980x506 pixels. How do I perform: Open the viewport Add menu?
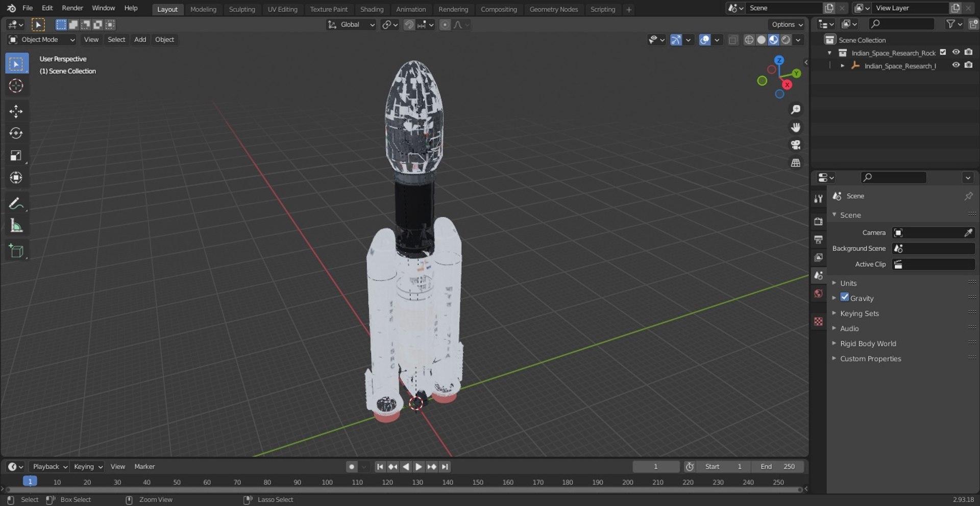[x=140, y=40]
